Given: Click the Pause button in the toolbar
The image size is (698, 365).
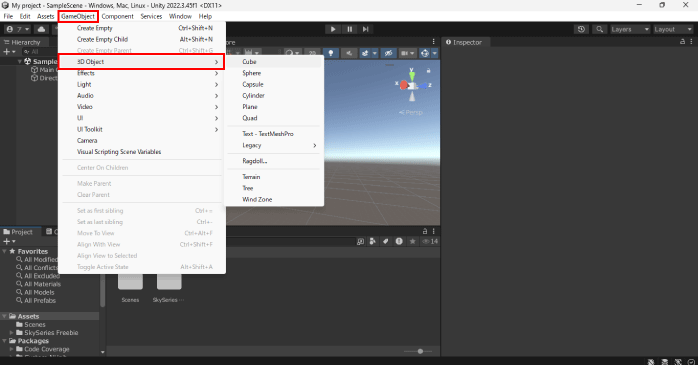Looking at the screenshot, I should point(349,29).
